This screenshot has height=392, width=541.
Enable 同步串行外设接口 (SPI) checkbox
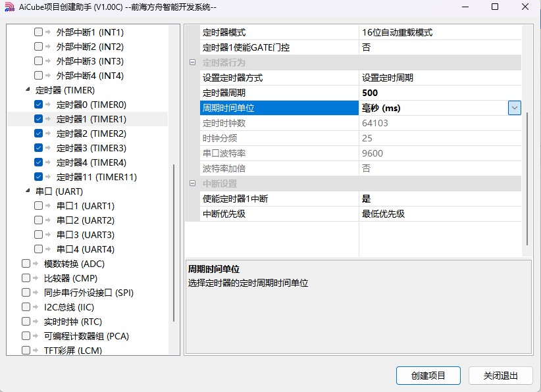26,293
